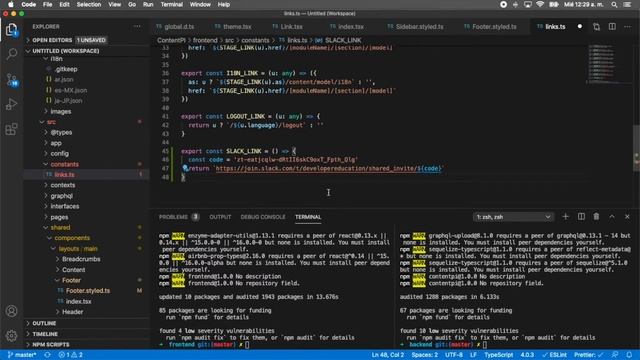Split the editor to the right
This screenshot has width=640, height=360.
pos(612,27)
